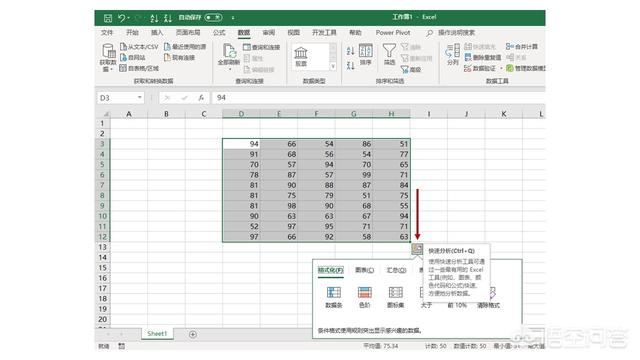
Task: Click the 分列 text to columns icon
Action: click(453, 55)
